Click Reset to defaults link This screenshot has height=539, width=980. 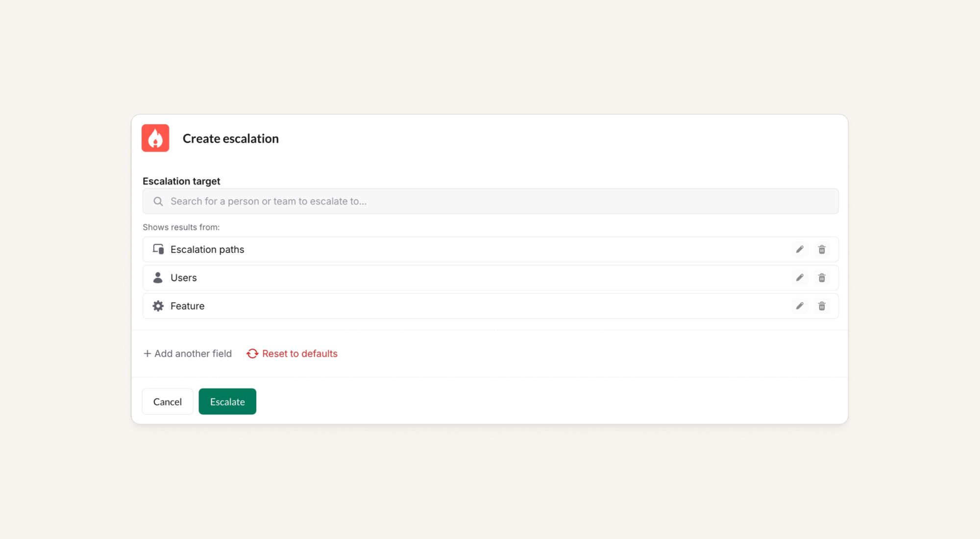[299, 354]
